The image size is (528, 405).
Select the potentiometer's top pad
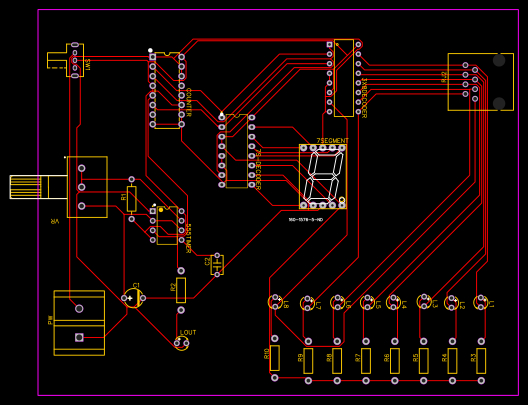[x=81, y=168]
